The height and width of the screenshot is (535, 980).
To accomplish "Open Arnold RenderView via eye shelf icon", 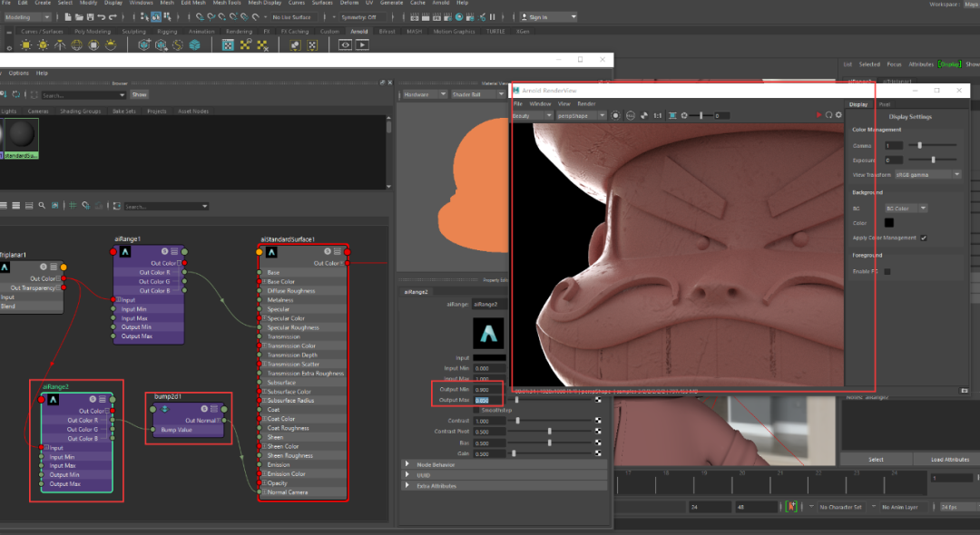I will [345, 45].
